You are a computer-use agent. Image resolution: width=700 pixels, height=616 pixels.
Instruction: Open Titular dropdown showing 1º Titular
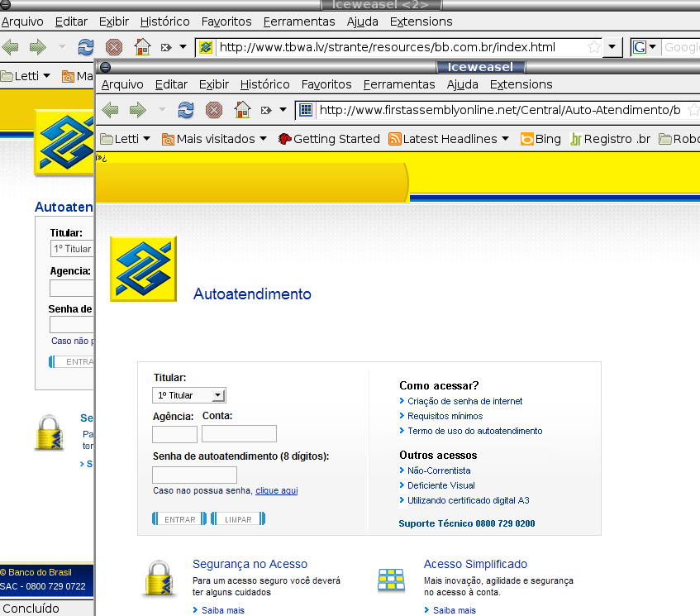pyautogui.click(x=188, y=395)
